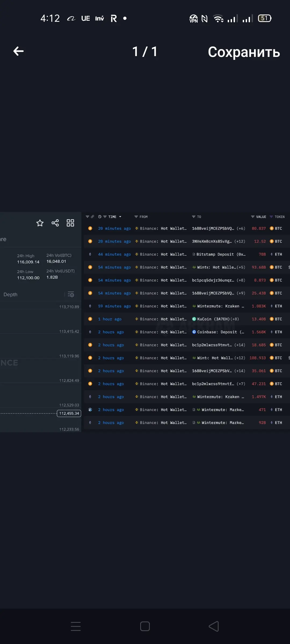Viewport: 290px width, 644px height.
Task: Tap the back arrow at top left
Action: tap(19, 51)
